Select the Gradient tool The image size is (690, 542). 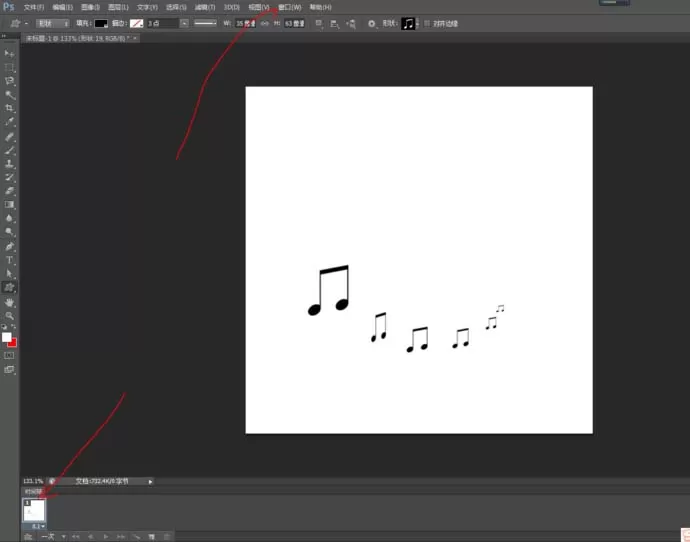click(9, 205)
